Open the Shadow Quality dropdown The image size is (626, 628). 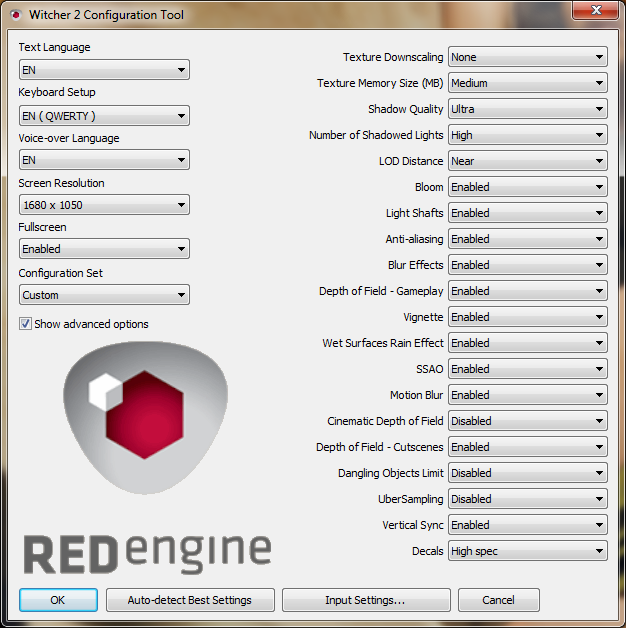pyautogui.click(x=527, y=109)
